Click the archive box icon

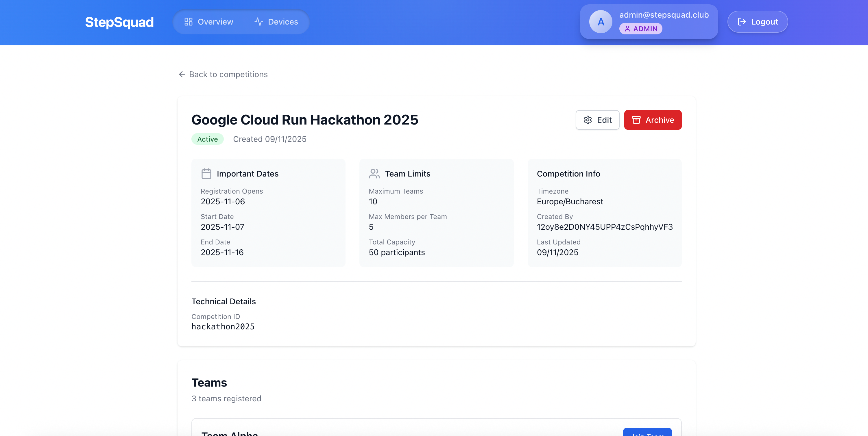pos(636,120)
